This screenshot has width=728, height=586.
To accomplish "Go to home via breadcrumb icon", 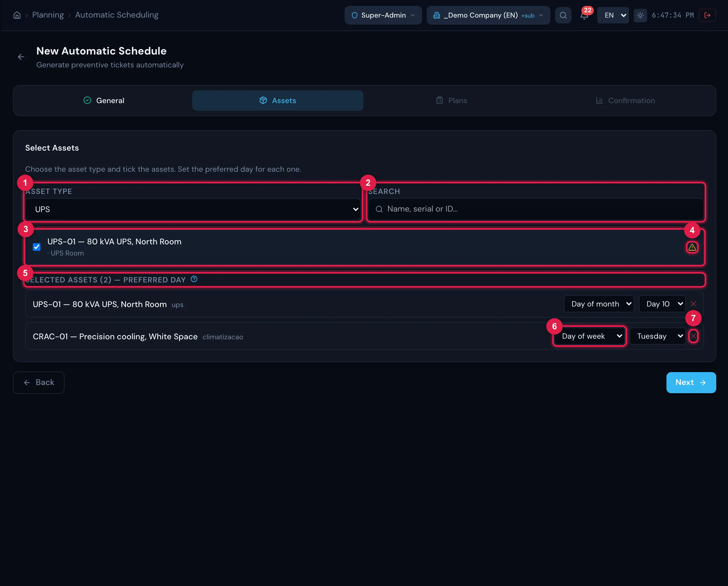I will point(17,15).
